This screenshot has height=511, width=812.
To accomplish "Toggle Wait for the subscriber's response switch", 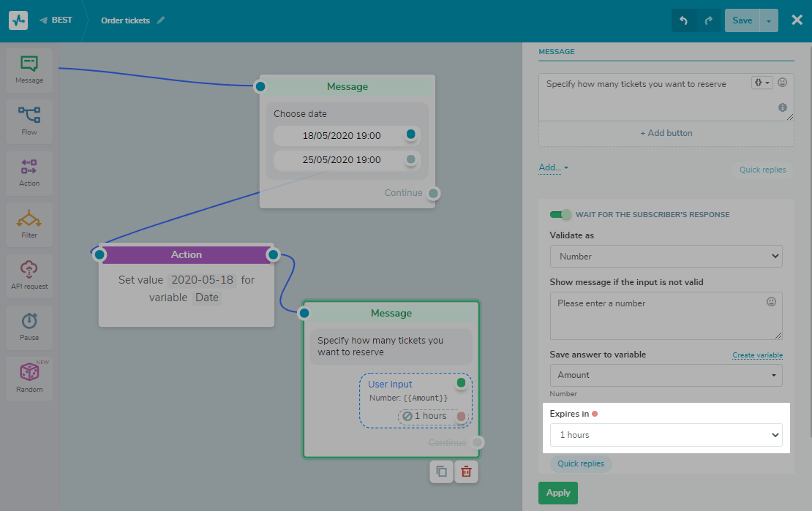I will coord(560,214).
